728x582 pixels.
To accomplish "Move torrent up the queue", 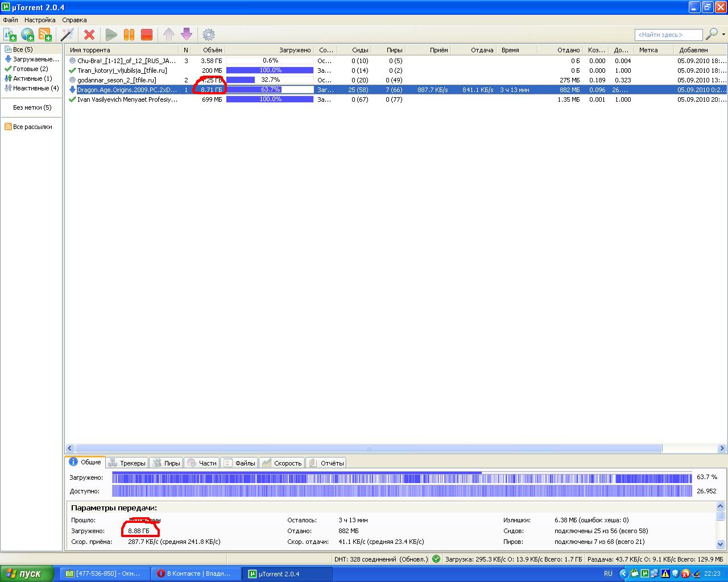I will (x=169, y=35).
